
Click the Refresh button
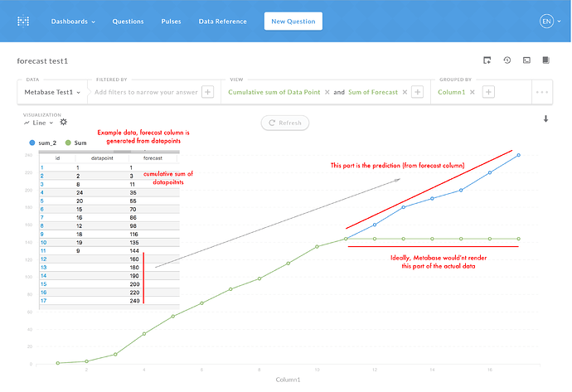click(285, 123)
